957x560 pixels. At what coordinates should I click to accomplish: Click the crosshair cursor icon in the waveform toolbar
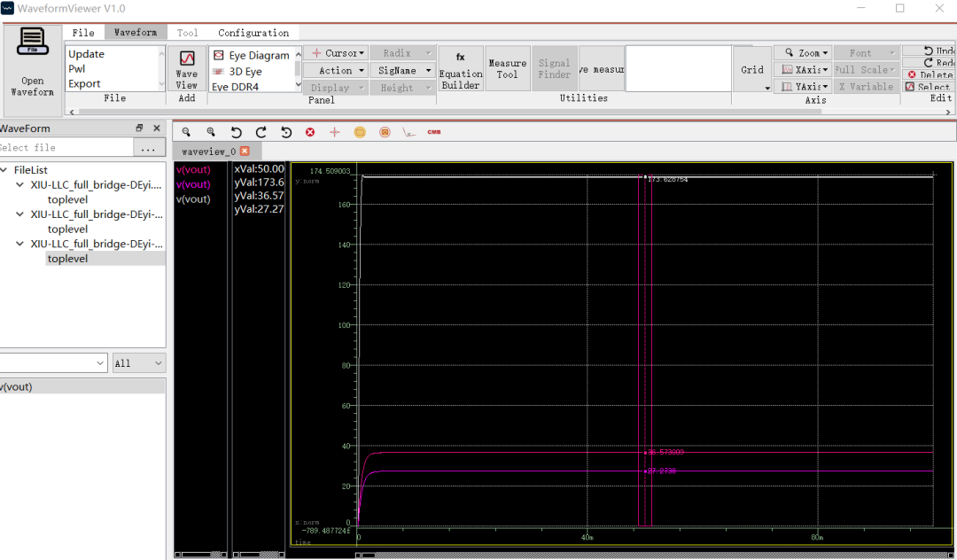point(334,131)
